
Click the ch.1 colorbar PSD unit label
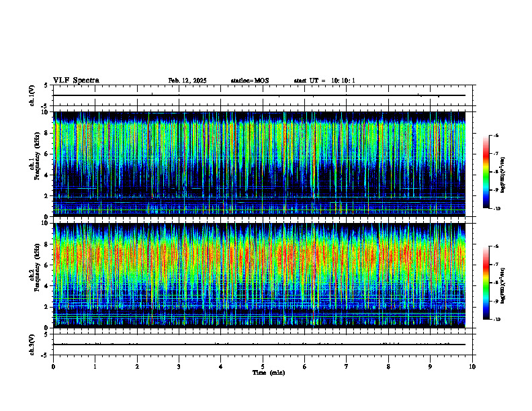point(503,175)
